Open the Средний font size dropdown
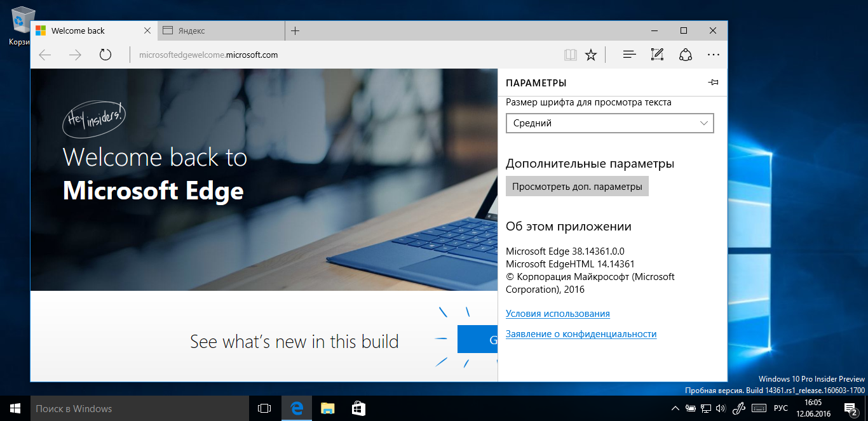The height and width of the screenshot is (421, 868). 610,123
